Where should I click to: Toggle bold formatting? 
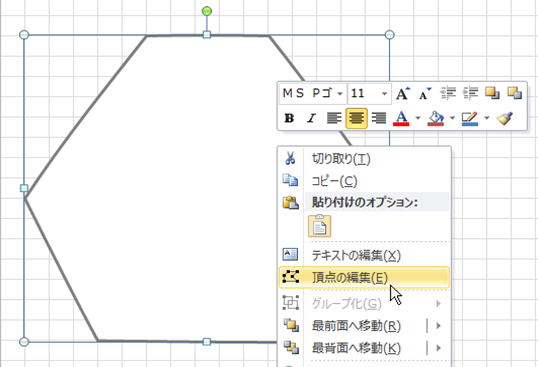[x=289, y=118]
